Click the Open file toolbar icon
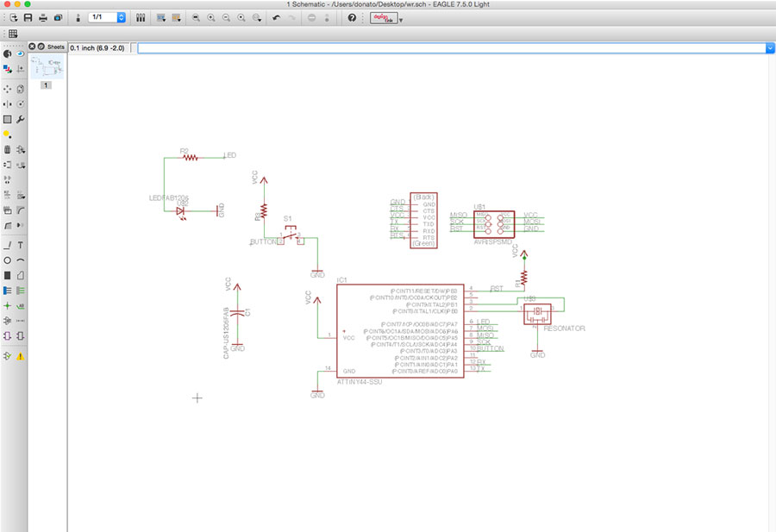 [x=13, y=18]
